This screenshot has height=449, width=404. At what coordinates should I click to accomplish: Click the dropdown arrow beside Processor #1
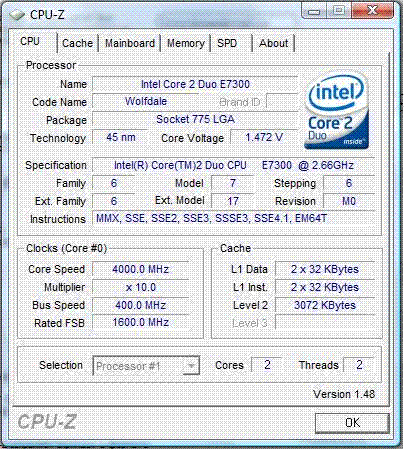191,366
